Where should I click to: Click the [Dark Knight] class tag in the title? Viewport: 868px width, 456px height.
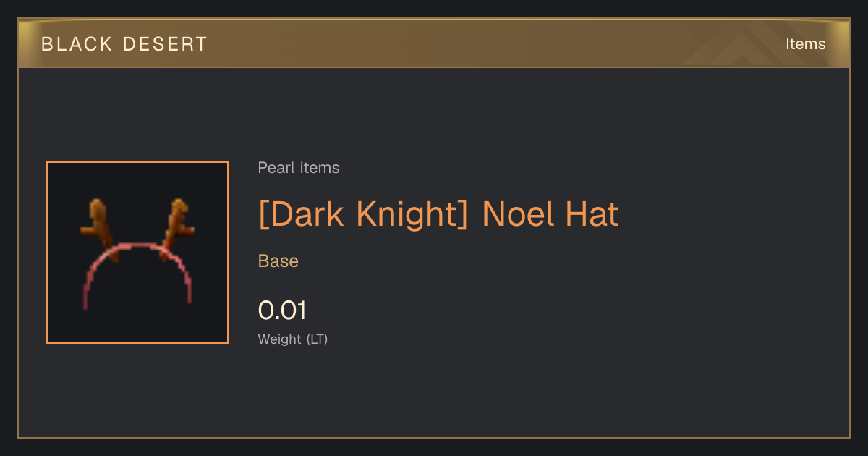coord(363,214)
